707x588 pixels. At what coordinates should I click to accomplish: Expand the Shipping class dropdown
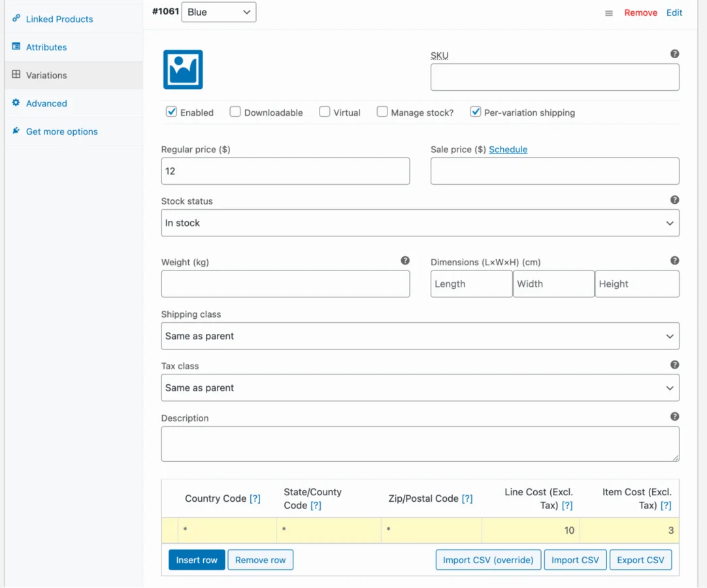pyautogui.click(x=419, y=336)
